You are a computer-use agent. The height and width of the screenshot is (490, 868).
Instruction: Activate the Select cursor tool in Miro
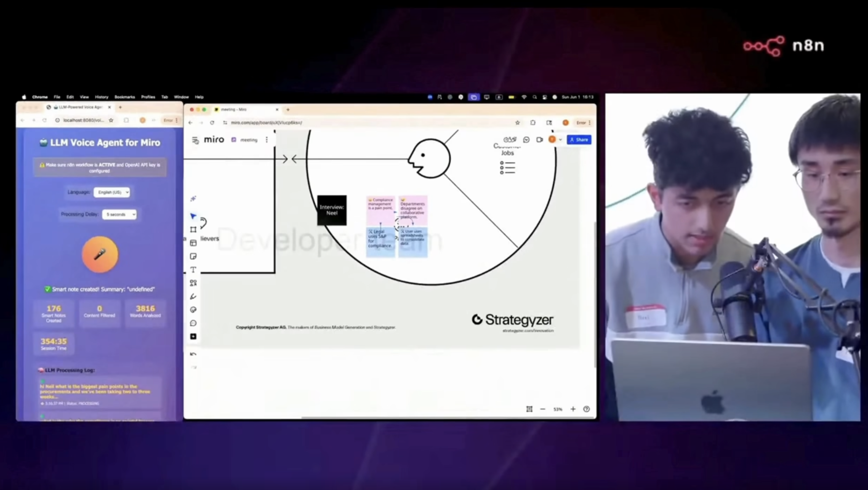193,216
